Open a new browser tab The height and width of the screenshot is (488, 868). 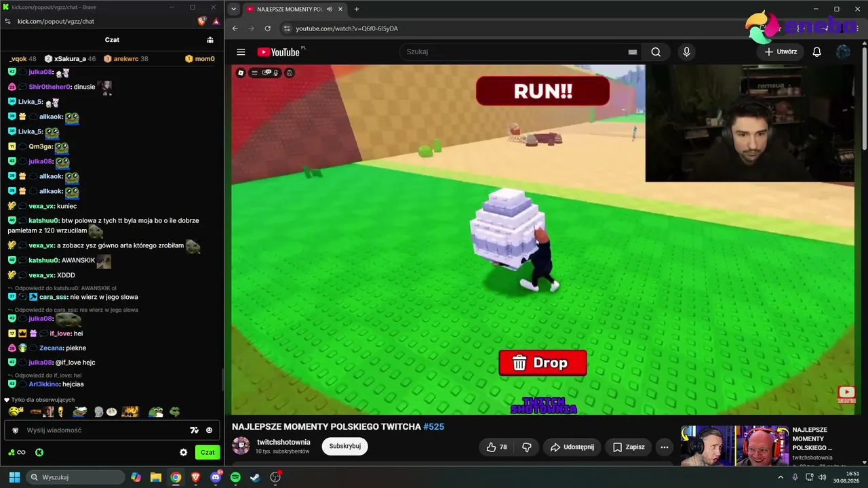click(357, 9)
